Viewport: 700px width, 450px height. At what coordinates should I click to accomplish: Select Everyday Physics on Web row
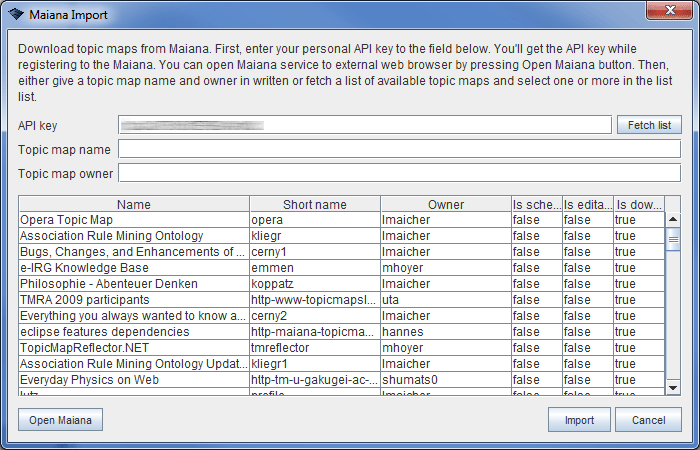pyautogui.click(x=133, y=380)
